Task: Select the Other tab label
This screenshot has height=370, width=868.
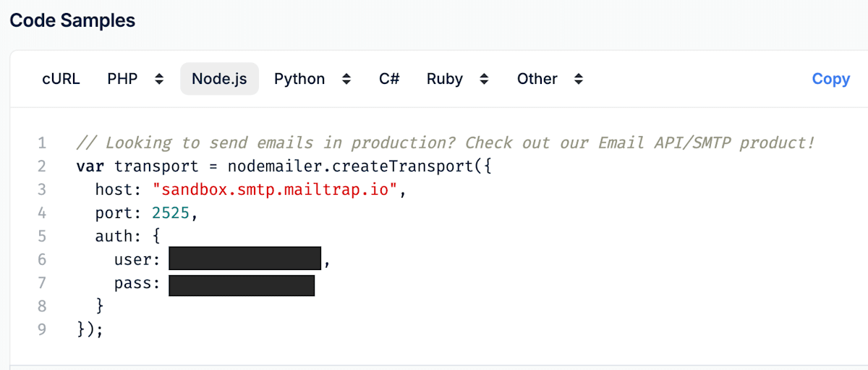Action: pos(537,79)
